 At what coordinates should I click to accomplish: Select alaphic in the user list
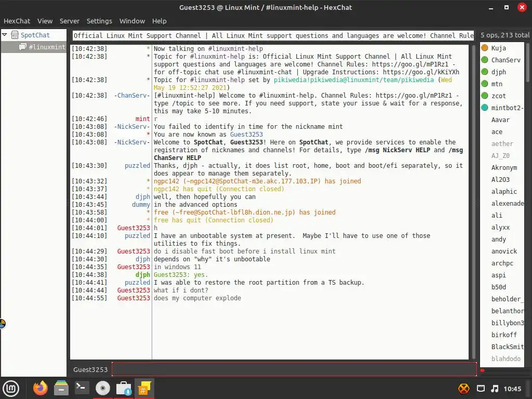pos(504,191)
